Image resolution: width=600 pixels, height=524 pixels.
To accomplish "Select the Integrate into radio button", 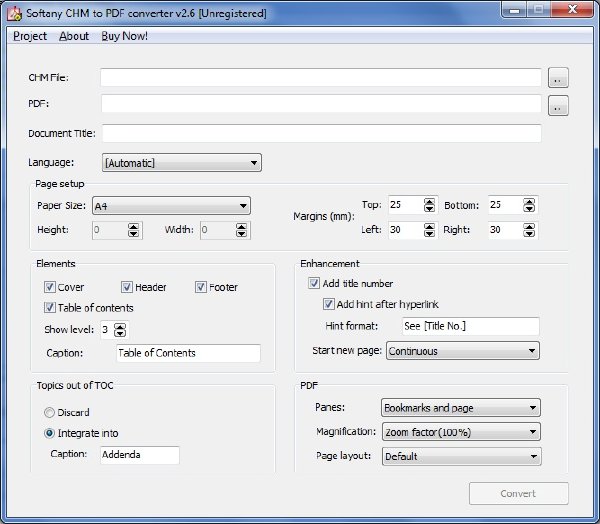I will [x=49, y=433].
